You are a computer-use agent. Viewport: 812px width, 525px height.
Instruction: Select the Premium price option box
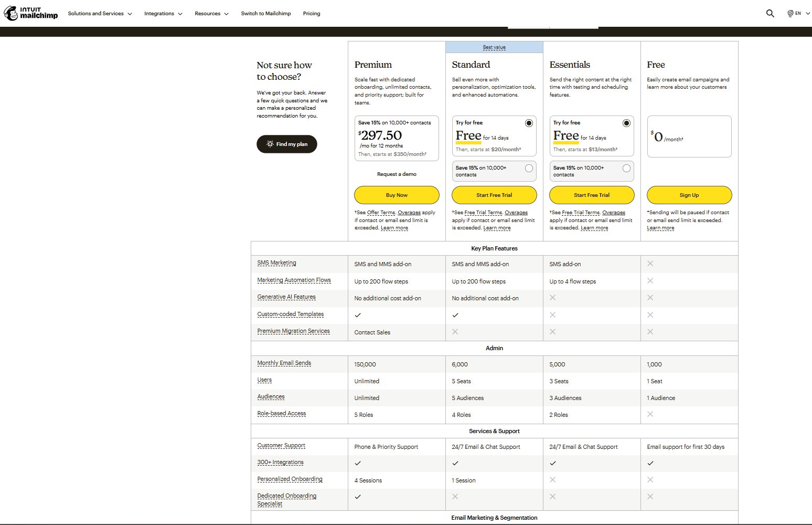pyautogui.click(x=397, y=138)
